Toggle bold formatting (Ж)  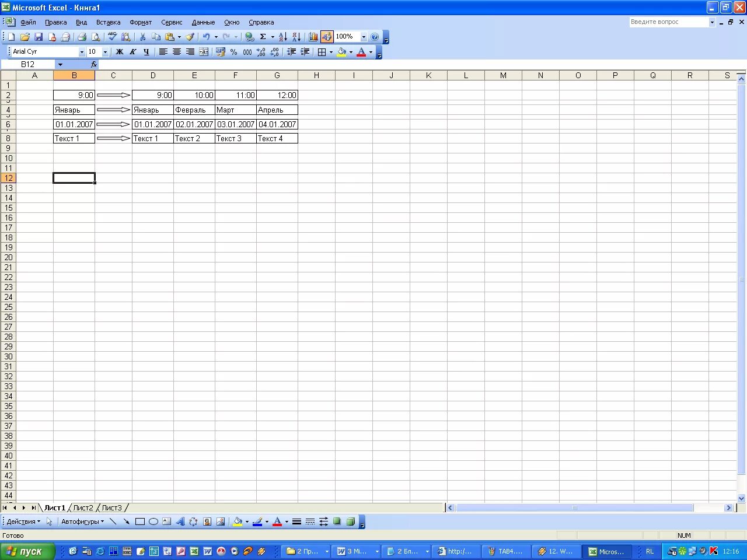click(120, 52)
